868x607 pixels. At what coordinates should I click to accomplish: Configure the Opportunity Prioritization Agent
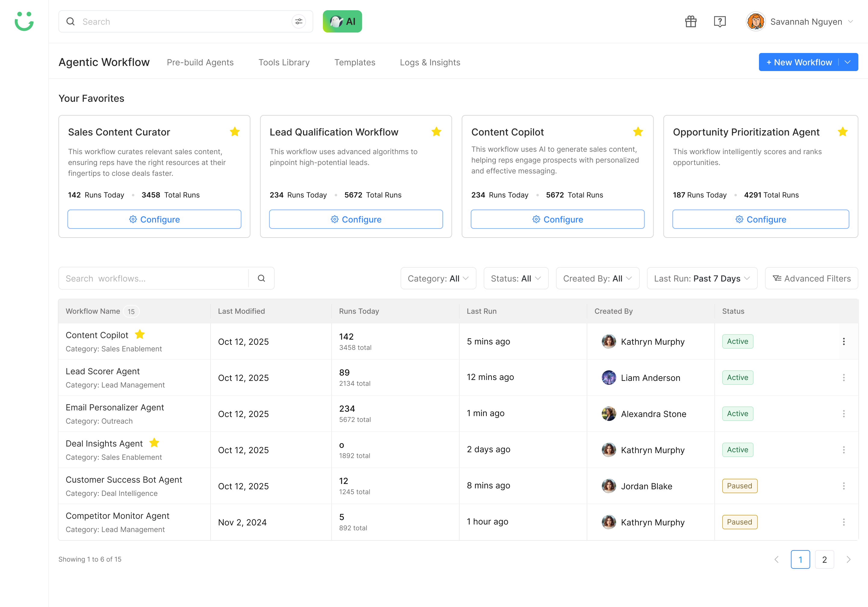click(x=760, y=219)
